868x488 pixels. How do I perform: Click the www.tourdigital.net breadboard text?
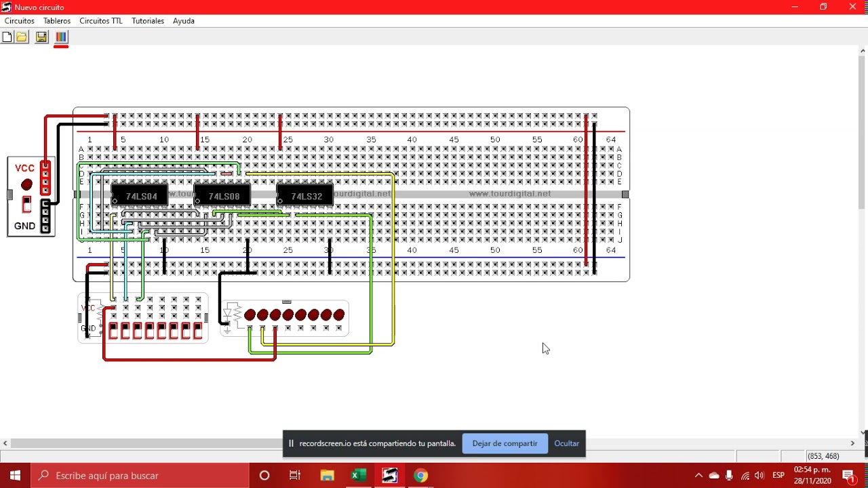(x=510, y=194)
